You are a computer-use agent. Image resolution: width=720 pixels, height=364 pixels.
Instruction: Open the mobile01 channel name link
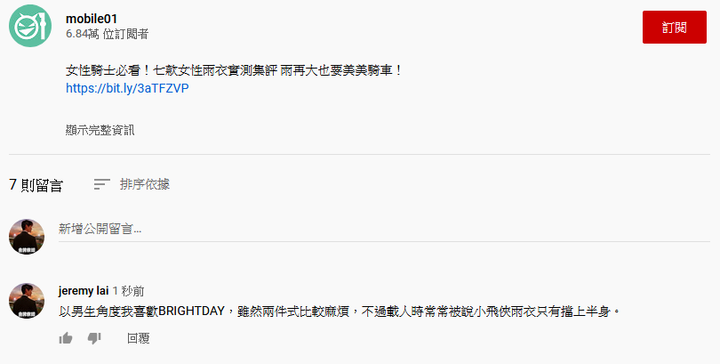pos(91,19)
